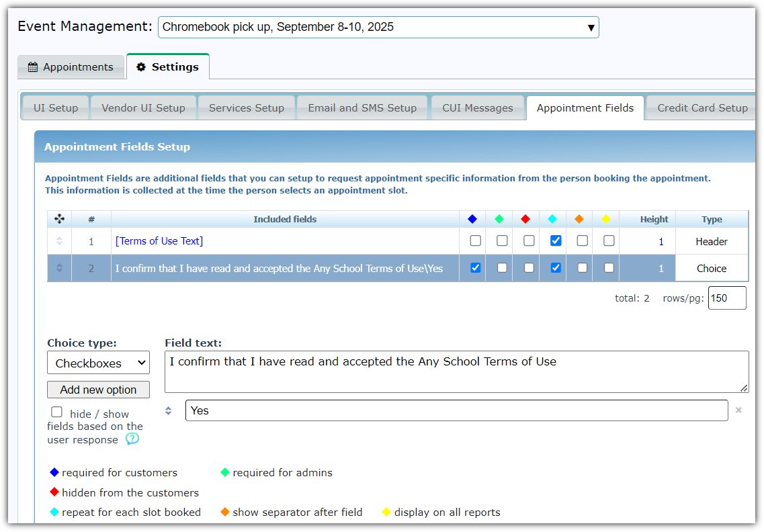Open the Email and SMS Setup tab
The image size is (764, 532).
coord(362,107)
